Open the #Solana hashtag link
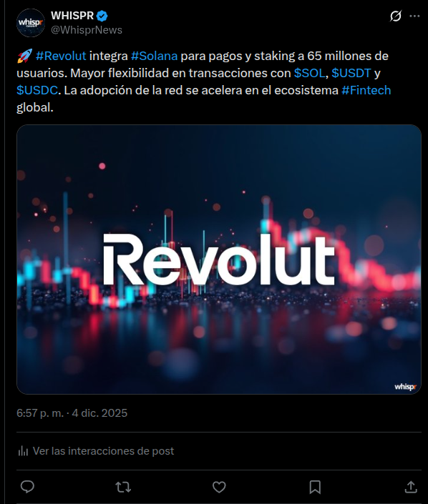 [154, 56]
